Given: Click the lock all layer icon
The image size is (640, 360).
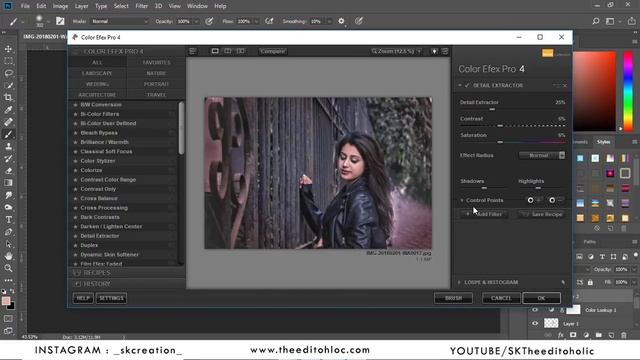Looking at the screenshot, I should click(590, 282).
